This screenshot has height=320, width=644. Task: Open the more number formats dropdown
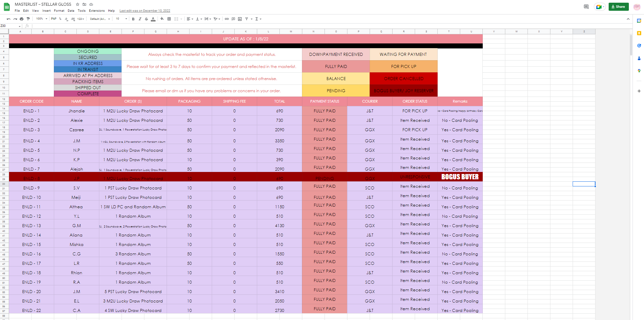[80, 19]
